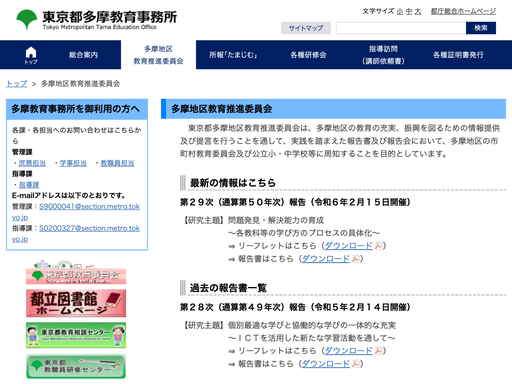This screenshot has width=512, height=384.
Task: Click トップ breadcrumb link
Action: [x=16, y=84]
